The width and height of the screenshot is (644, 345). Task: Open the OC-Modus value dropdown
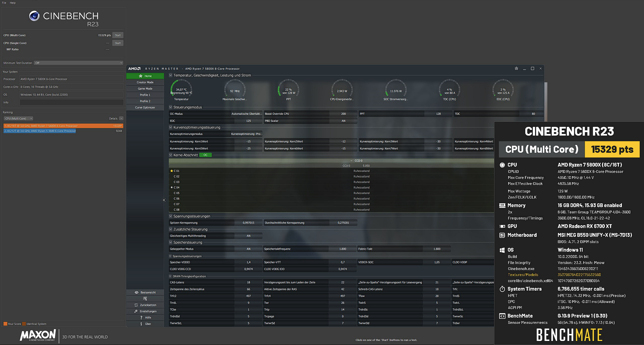pos(247,114)
